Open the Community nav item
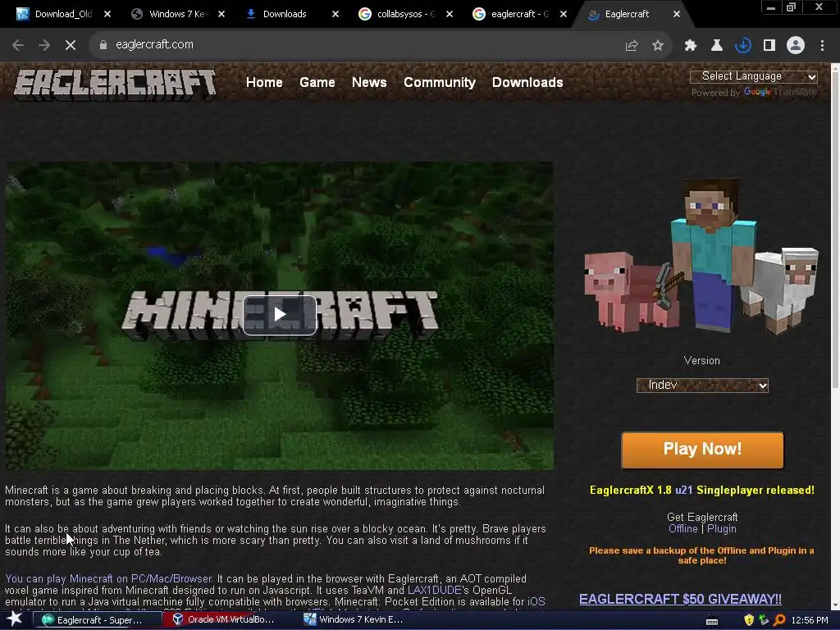Screen dimensions: 840x630 pyautogui.click(x=440, y=83)
